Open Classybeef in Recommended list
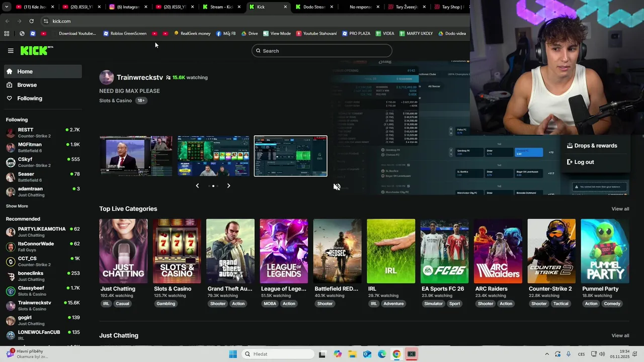 point(43,291)
